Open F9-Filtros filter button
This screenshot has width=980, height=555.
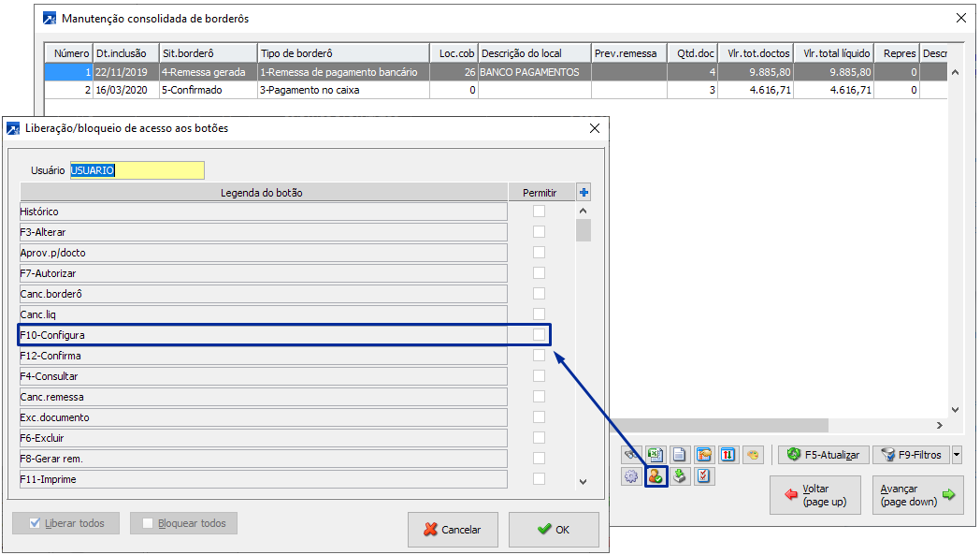coord(911,455)
